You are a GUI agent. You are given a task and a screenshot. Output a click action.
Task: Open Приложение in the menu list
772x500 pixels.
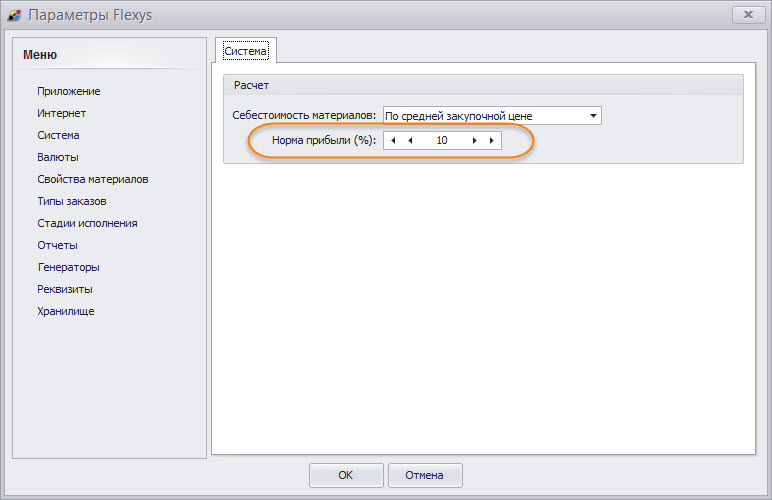68,91
